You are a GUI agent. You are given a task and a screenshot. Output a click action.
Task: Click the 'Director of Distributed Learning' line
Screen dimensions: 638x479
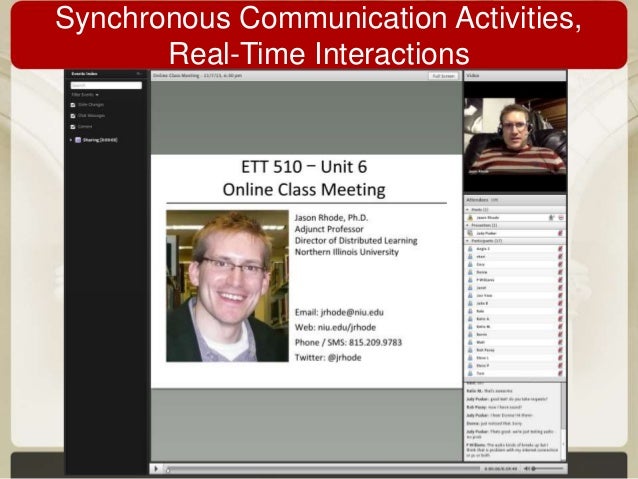[356, 241]
